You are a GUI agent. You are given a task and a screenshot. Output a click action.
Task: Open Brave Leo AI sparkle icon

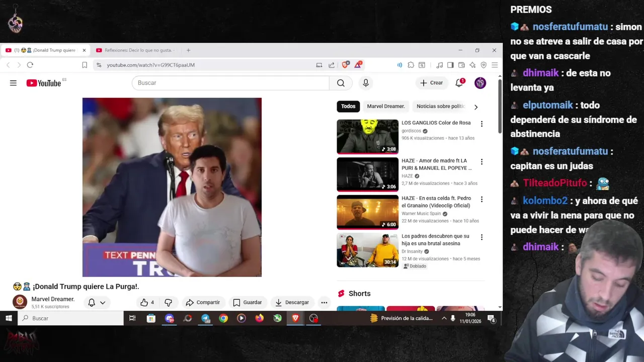[x=472, y=65]
